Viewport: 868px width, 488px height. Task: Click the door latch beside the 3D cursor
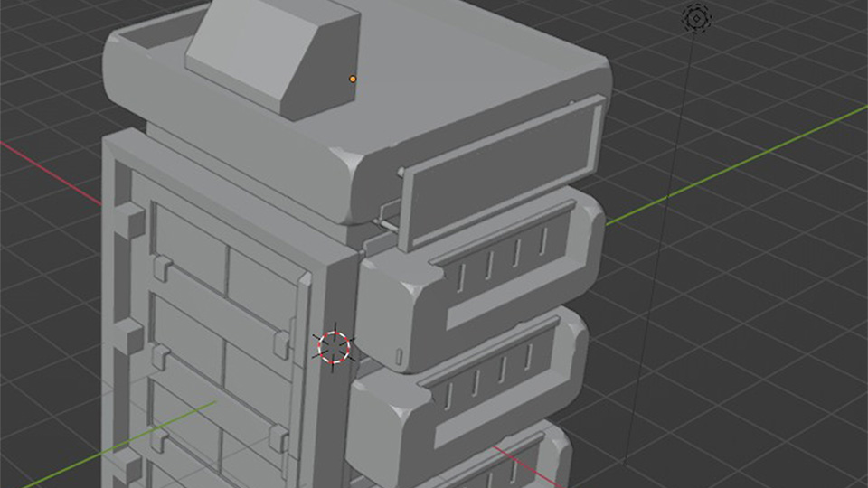point(282,345)
